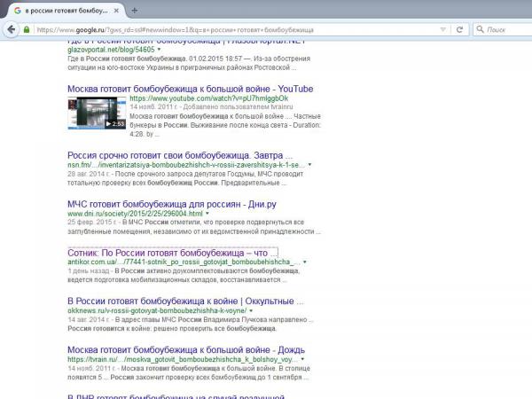Click www.dni.ru/society URL text
This screenshot has height=399, width=532.
pyautogui.click(x=135, y=214)
